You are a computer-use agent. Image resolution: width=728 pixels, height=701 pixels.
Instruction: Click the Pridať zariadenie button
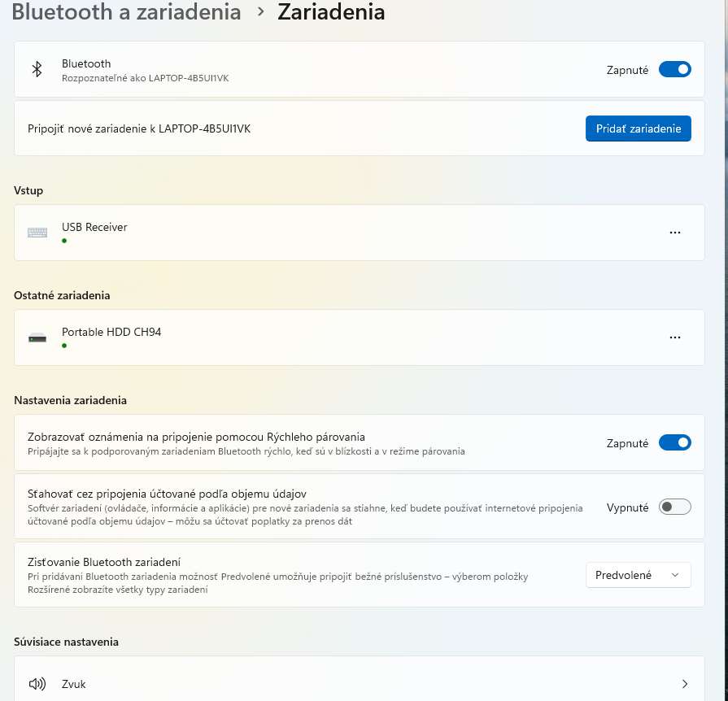pos(638,128)
